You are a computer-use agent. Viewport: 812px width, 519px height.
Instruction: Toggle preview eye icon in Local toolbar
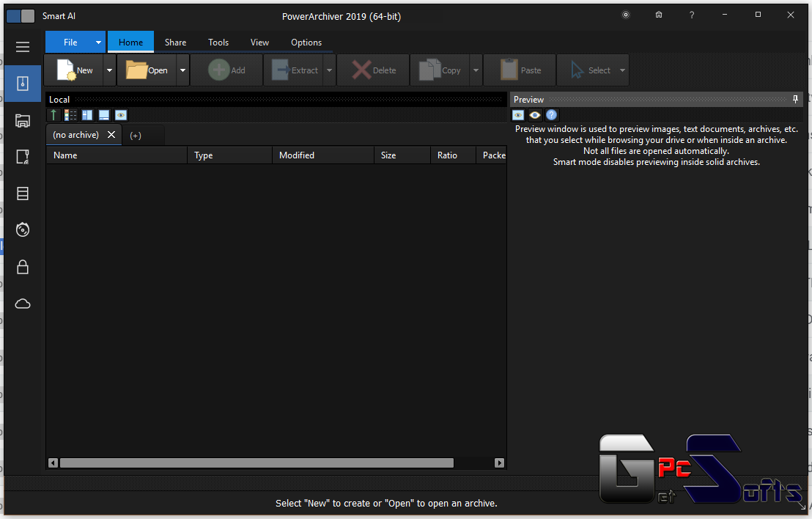pos(121,115)
